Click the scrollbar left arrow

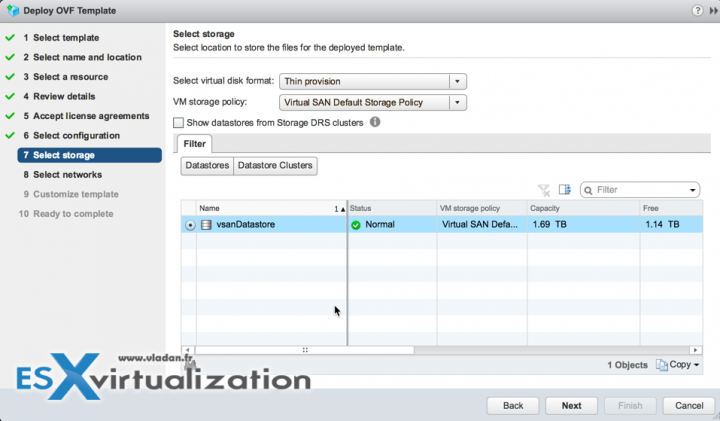coord(187,350)
